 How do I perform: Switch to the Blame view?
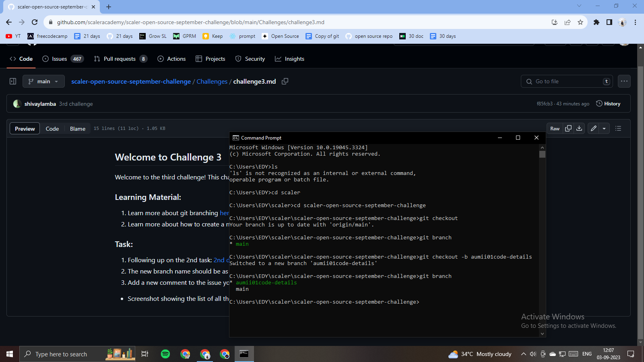[x=77, y=128]
